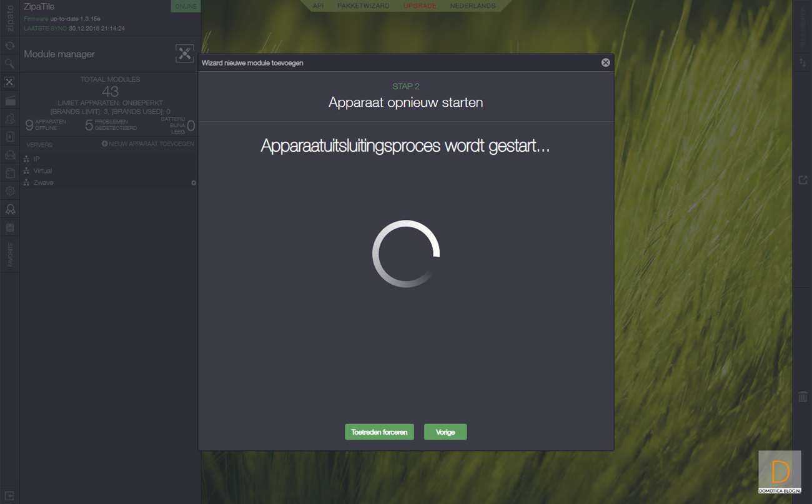
Task: Open the device sidebar icon below users
Action: coord(10,136)
